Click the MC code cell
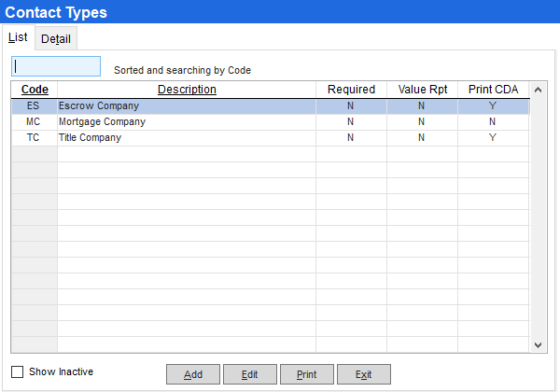 pos(34,122)
